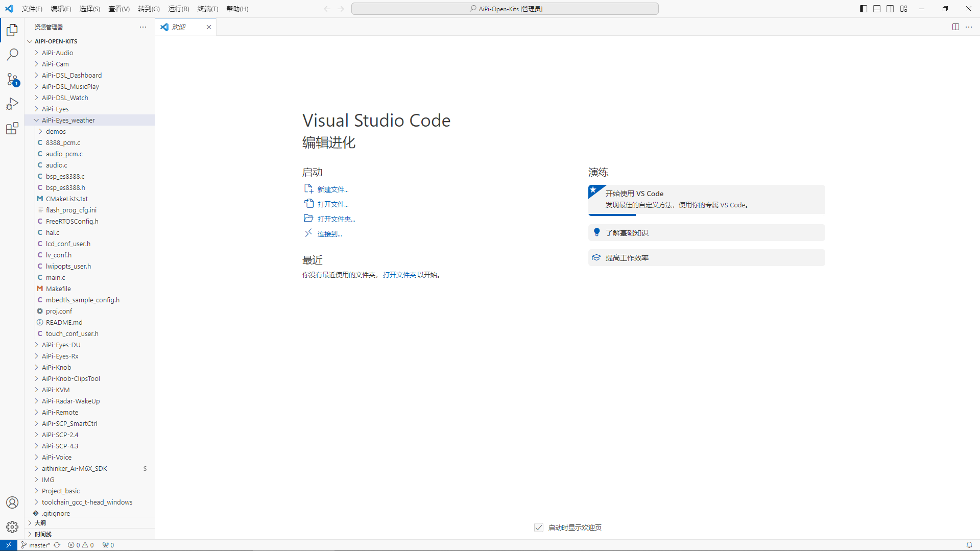Toggle primary sidebar layout icon
This screenshot has height=551, width=980.
coord(864,9)
